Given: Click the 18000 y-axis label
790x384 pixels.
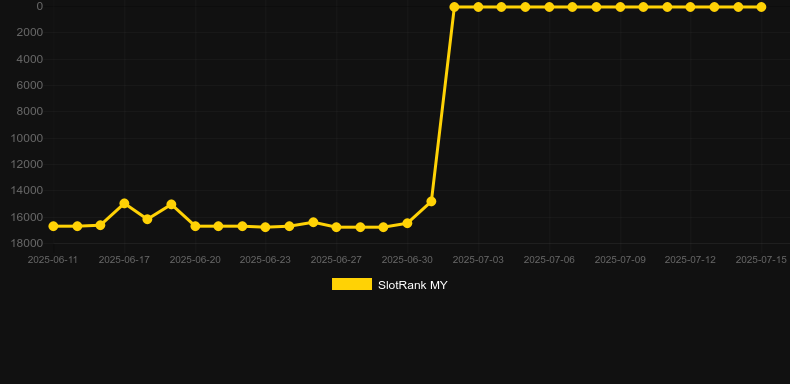Looking at the screenshot, I should pyautogui.click(x=27, y=243).
